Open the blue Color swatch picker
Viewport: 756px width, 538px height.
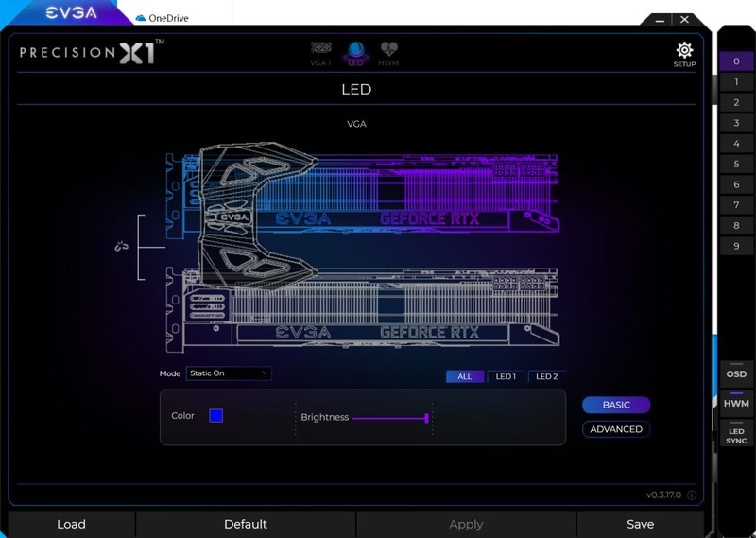tap(216, 416)
